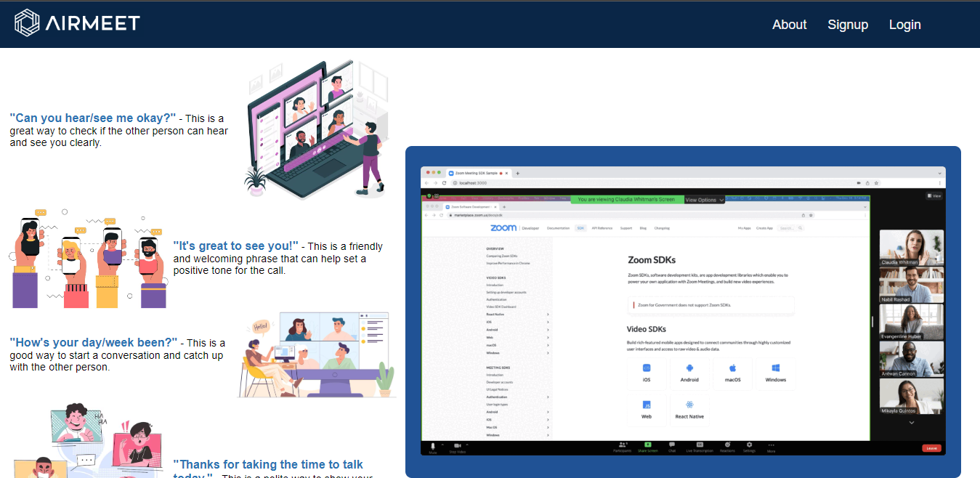Open the Login page
Screen dimensions: 980x478
coord(904,25)
